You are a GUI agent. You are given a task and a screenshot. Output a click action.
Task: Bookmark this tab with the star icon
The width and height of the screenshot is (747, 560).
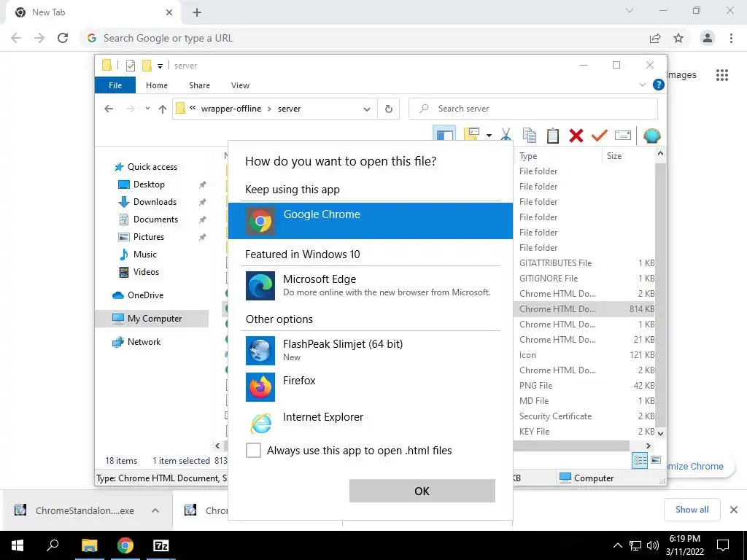[x=678, y=38]
